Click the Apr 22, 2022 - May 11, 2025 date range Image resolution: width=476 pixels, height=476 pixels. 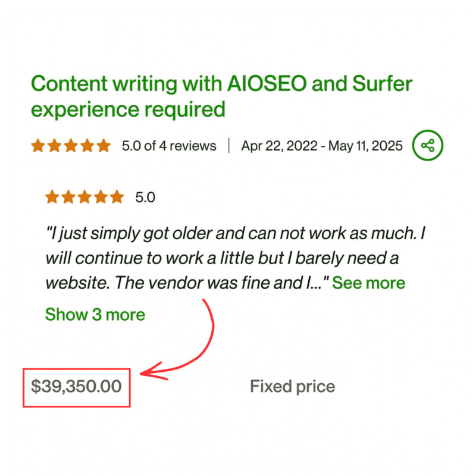[322, 146]
